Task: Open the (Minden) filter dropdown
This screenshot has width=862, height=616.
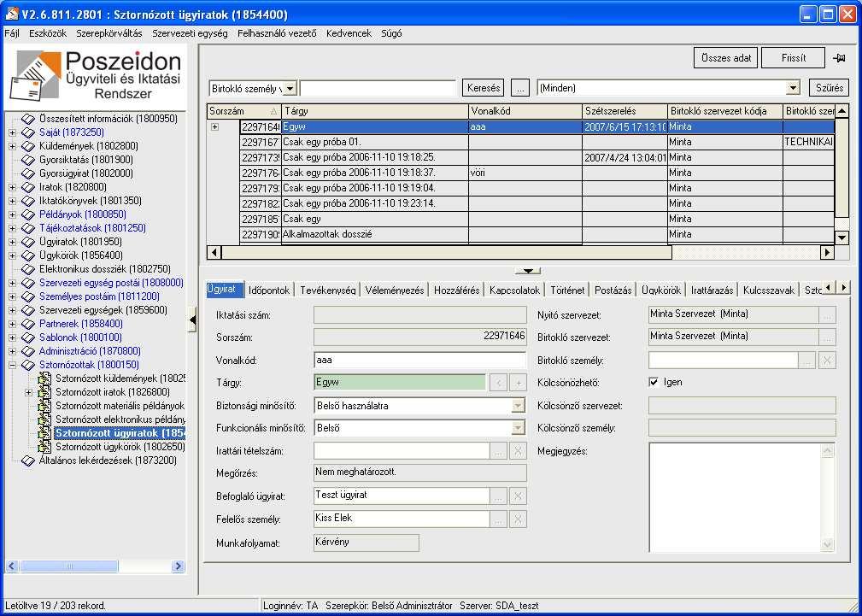Action: (x=792, y=88)
